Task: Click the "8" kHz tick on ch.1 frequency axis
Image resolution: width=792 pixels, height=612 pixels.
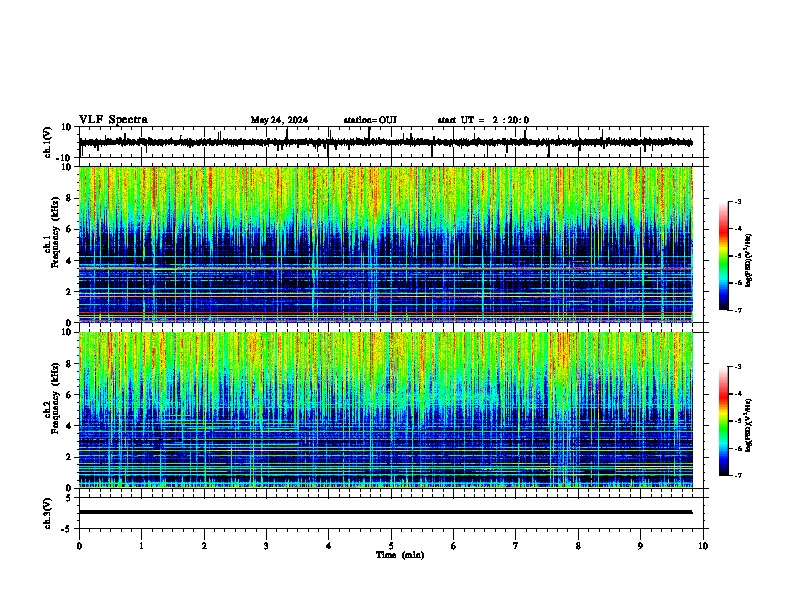Action: pyautogui.click(x=69, y=198)
